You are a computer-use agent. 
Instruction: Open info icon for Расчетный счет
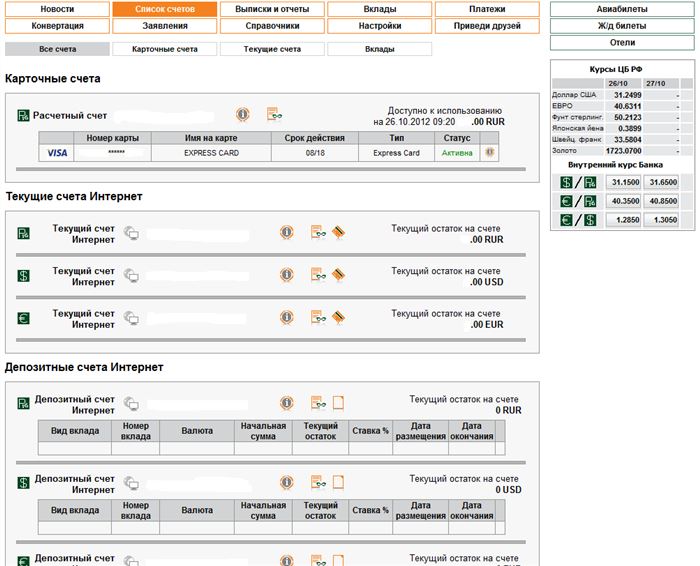click(x=242, y=115)
